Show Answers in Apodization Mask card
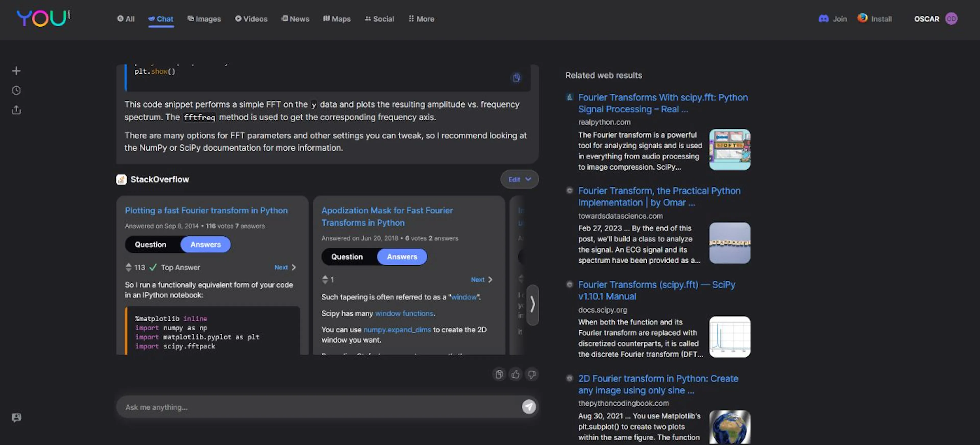 pos(402,256)
